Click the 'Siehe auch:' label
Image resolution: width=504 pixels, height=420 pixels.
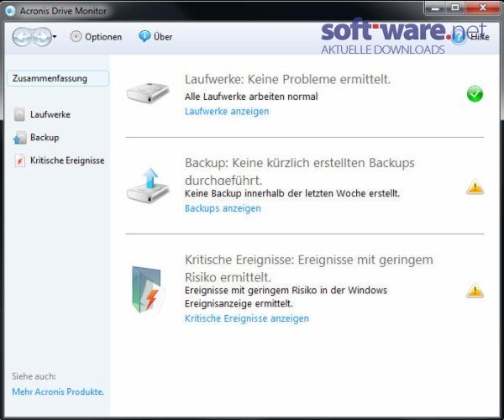click(x=34, y=376)
